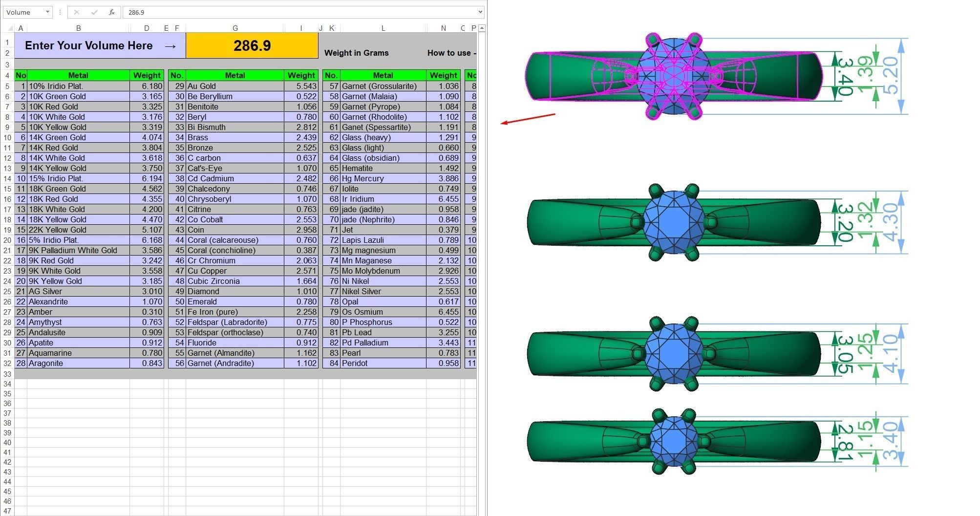Screen dimensions: 980x516
Task: Select the "Cubic Zirconia" cell
Action: coord(235,281)
